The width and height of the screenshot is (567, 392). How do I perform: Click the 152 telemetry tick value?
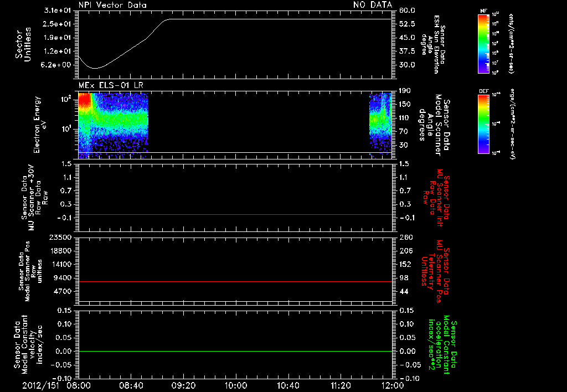pyautogui.click(x=405, y=264)
